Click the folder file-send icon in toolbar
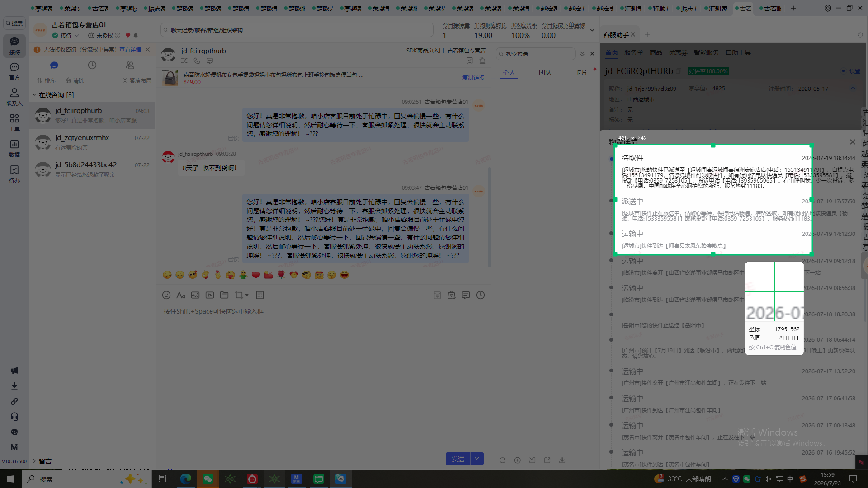This screenshot has width=868, height=488. 224,295
